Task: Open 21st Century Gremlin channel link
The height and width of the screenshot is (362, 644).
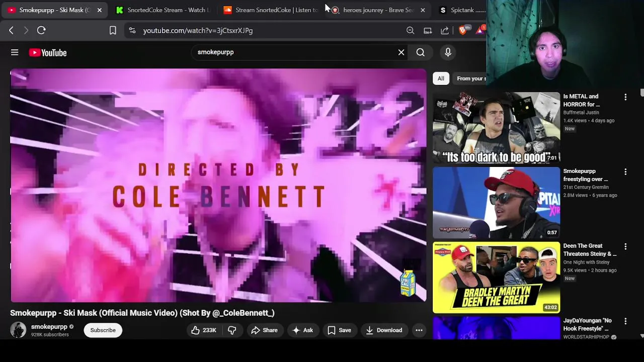Action: (586, 188)
